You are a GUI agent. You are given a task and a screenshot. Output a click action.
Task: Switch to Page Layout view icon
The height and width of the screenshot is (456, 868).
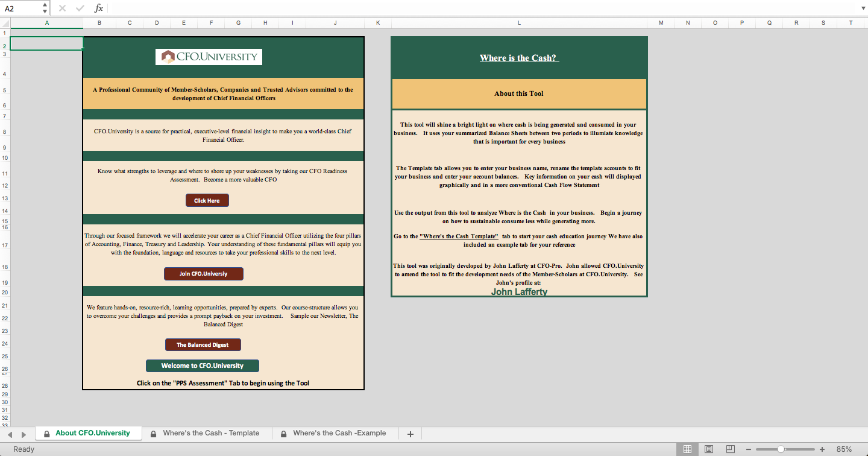709,449
